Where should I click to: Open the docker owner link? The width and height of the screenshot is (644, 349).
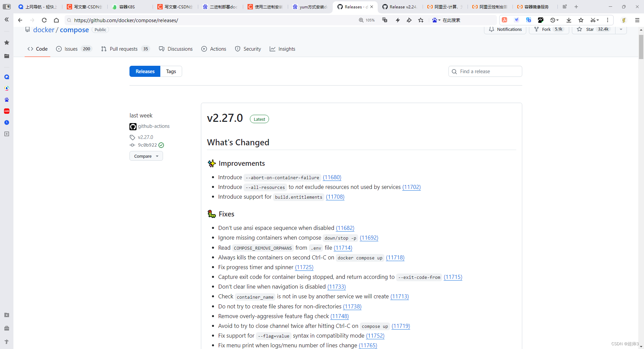(44, 30)
